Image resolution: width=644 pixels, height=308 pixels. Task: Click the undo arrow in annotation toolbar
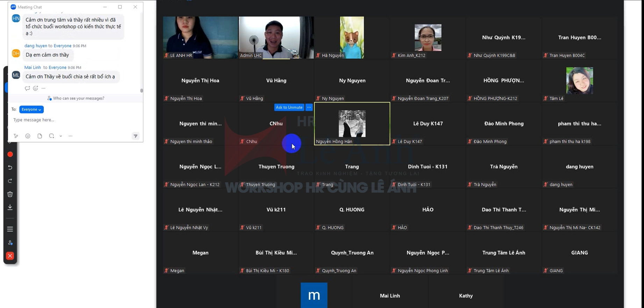(x=10, y=168)
